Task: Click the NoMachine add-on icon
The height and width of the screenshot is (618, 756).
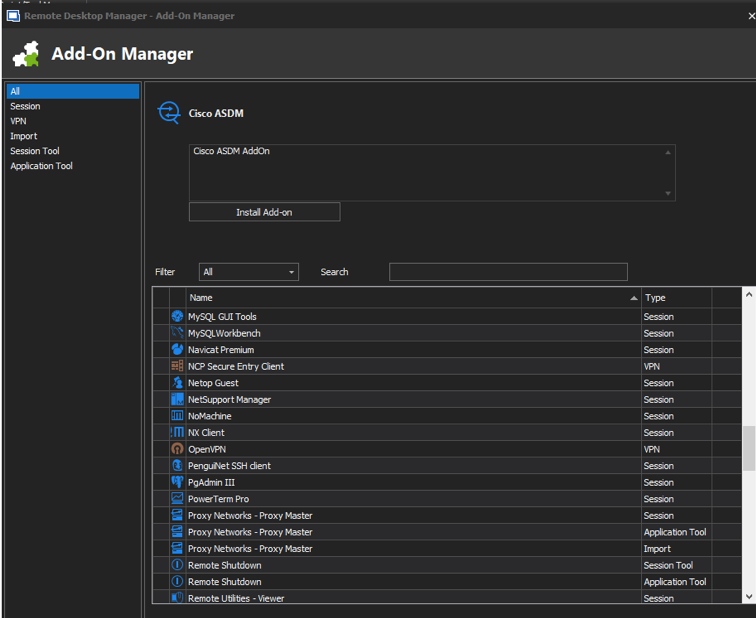Action: pos(177,416)
